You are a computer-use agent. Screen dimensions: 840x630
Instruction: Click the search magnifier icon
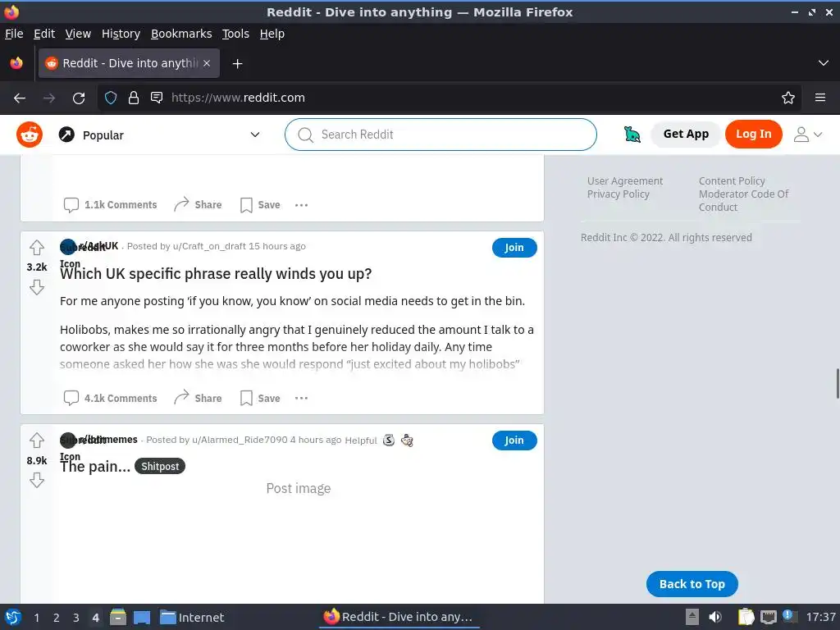click(305, 135)
